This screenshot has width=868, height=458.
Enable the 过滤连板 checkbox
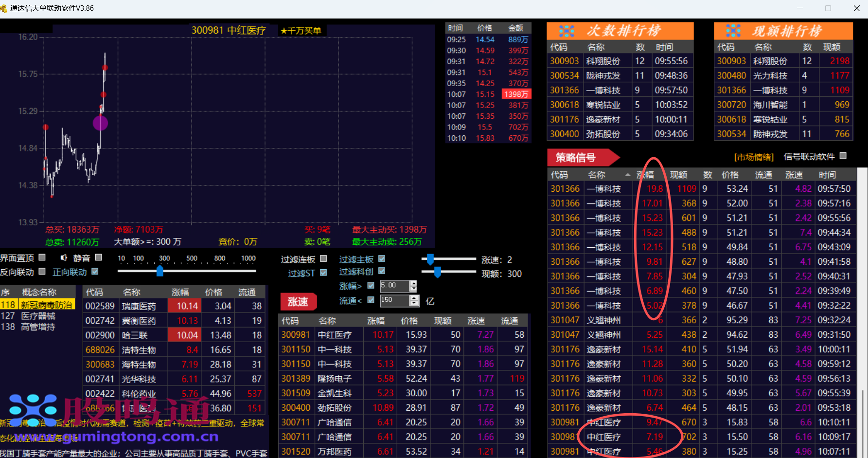323,258
